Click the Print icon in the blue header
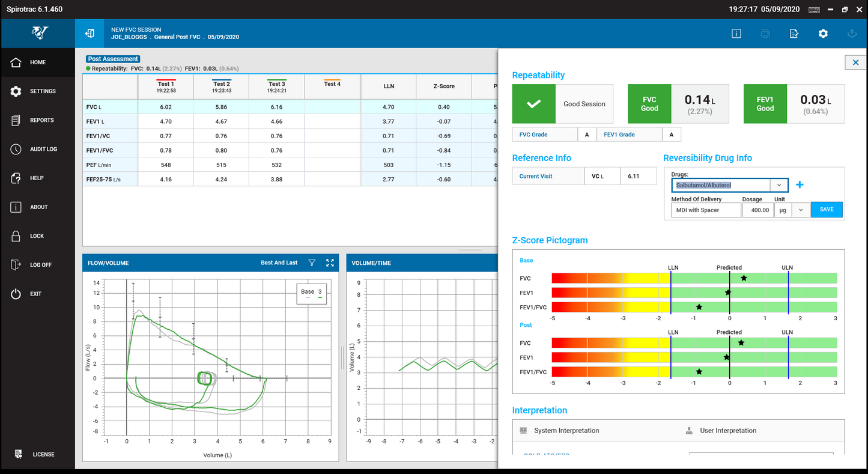Image resolution: width=868 pixels, height=474 pixels. coord(765,34)
